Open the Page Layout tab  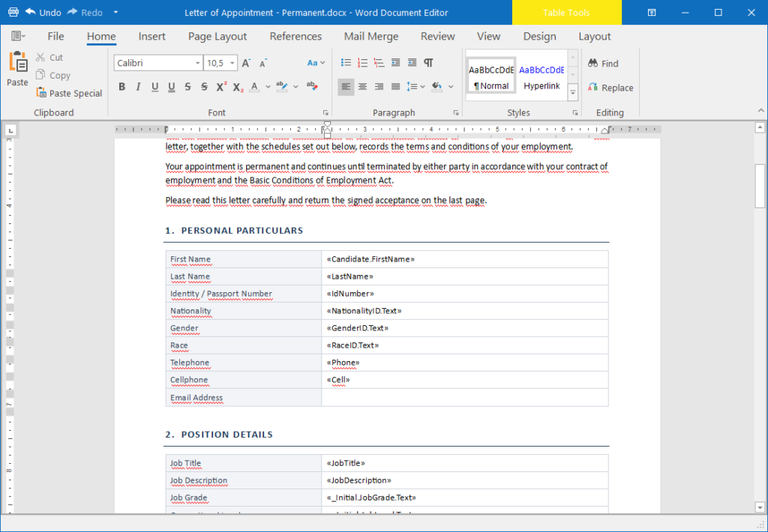pos(217,36)
